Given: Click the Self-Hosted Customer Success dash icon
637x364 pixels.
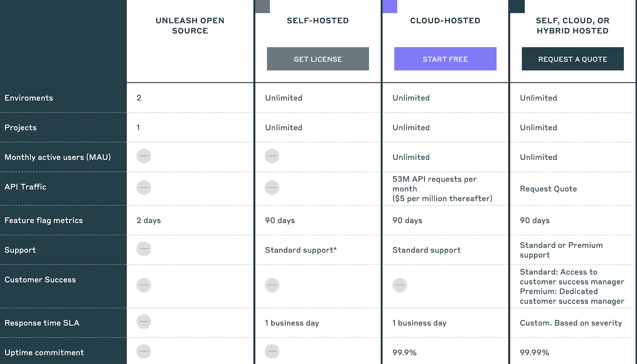Looking at the screenshot, I should pyautogui.click(x=272, y=285).
